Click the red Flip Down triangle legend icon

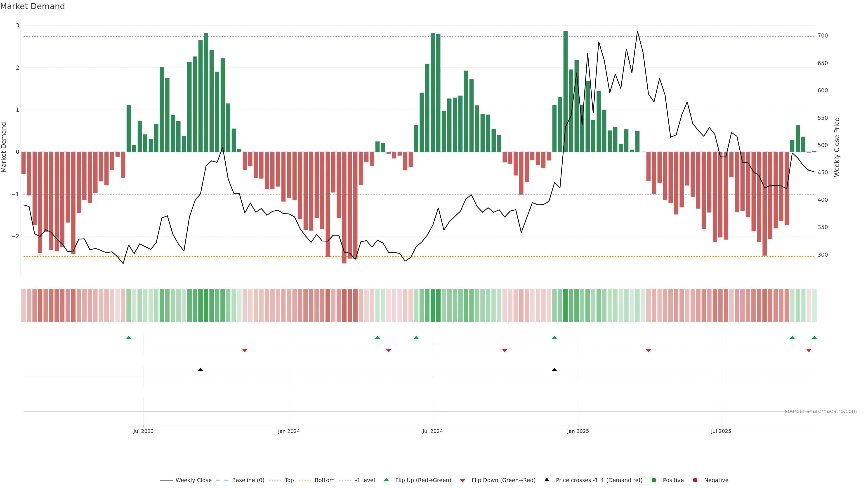[463, 480]
